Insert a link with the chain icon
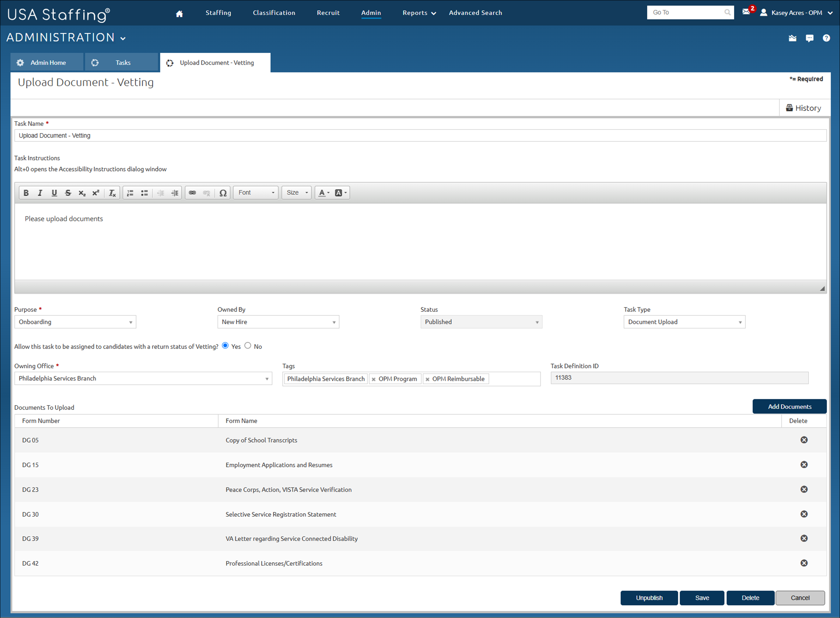This screenshot has height=618, width=840. (192, 193)
